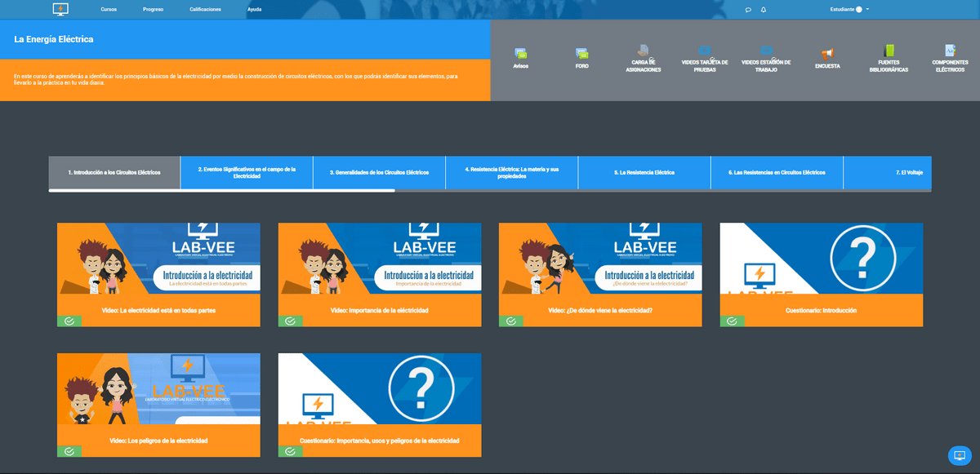Click title link Cuestionario: Introducción

point(822,311)
